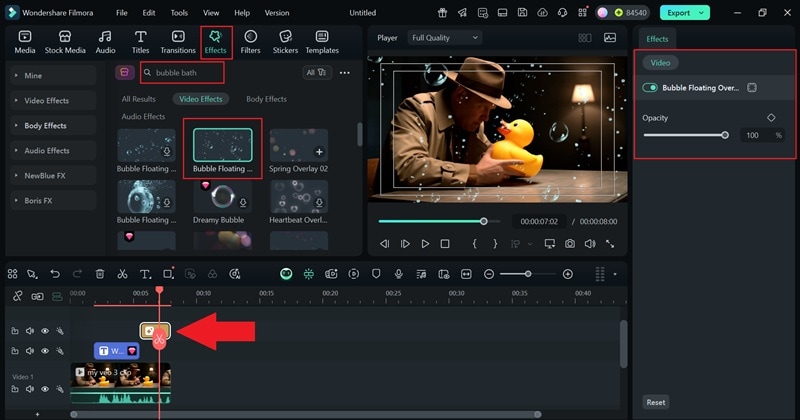
Task: Expand the Boris FX category
Action: pos(53,201)
